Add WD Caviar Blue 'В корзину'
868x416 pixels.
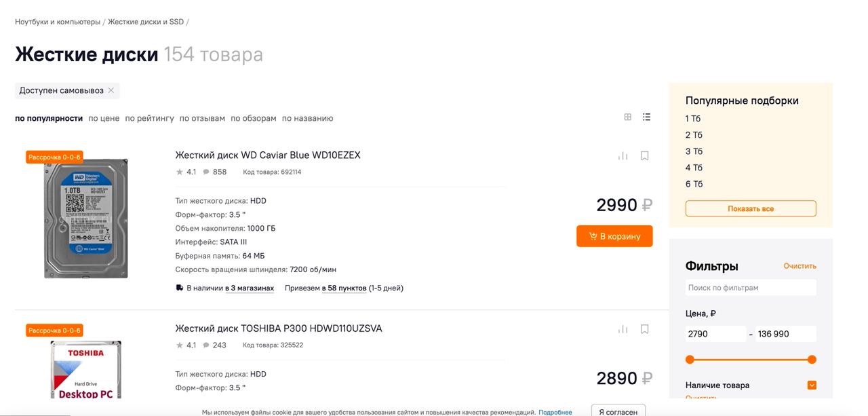614,236
